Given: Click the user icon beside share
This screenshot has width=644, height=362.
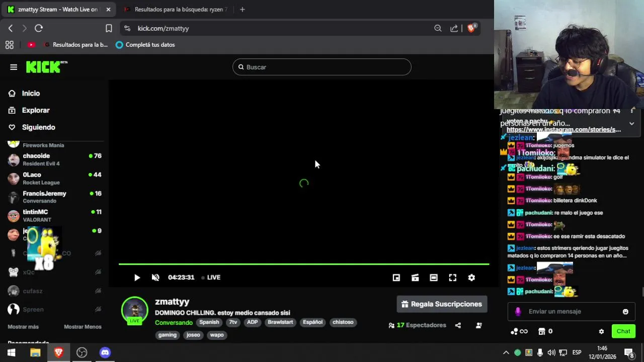Looking at the screenshot, I should (478, 325).
